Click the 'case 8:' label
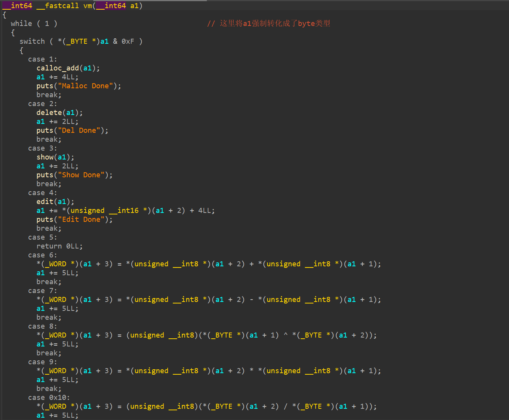This screenshot has width=509, height=420. 43,326
